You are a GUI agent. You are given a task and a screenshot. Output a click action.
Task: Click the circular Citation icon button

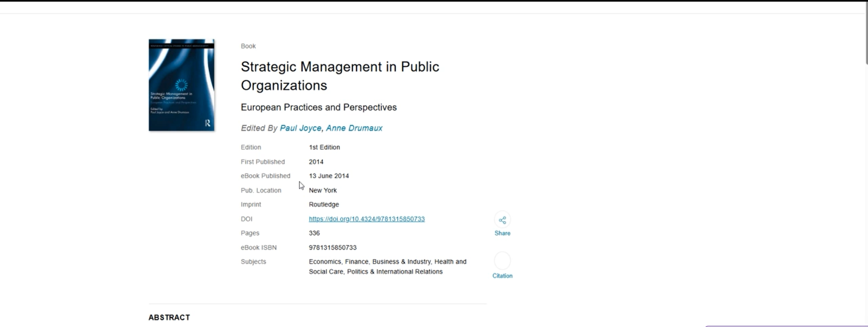click(x=502, y=261)
